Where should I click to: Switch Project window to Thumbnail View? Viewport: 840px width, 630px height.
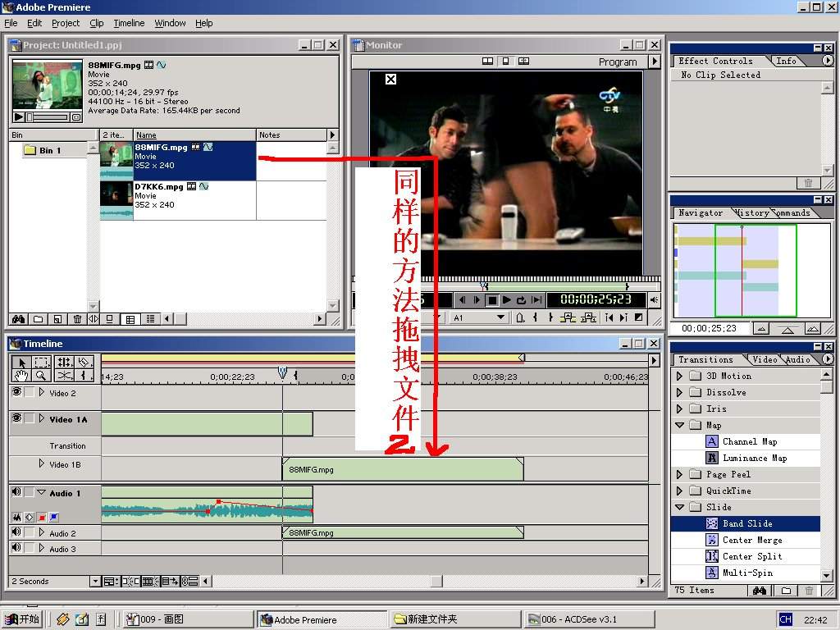[x=130, y=319]
